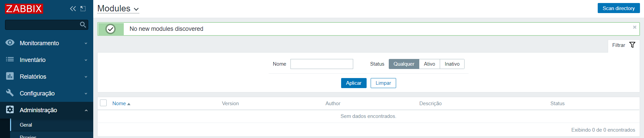Viewport: 644px width, 138px height.
Task: Click the sidebar search magnifier icon
Action: coord(83,25)
